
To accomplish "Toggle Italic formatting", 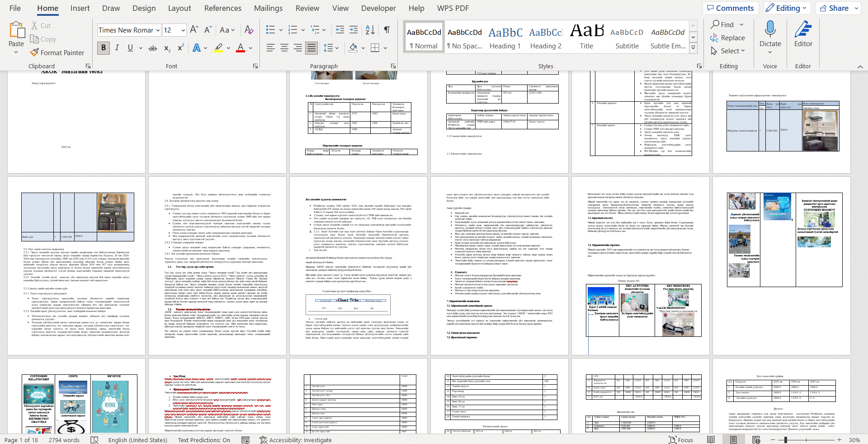I will 117,48.
